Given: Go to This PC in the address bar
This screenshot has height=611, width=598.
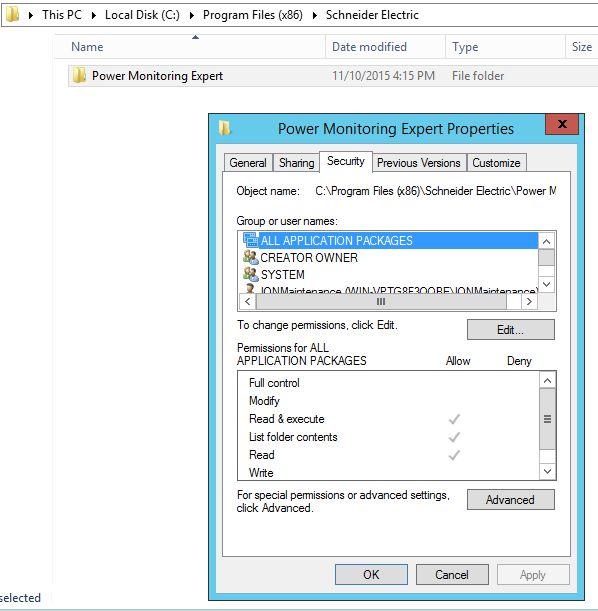Looking at the screenshot, I should click(62, 15).
